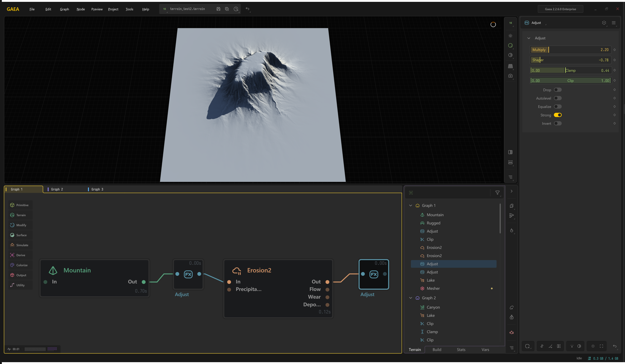Collapse the Adjust properties section
The width and height of the screenshot is (625, 364).
tap(528, 38)
